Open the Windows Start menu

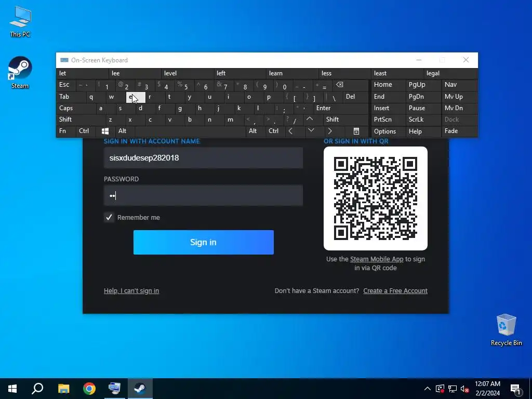[x=12, y=389]
